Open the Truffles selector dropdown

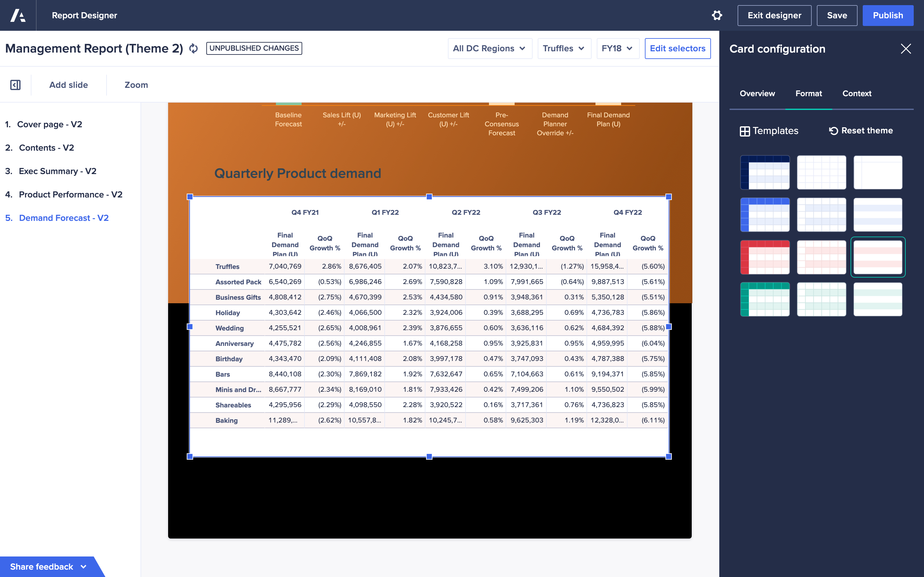coord(561,48)
